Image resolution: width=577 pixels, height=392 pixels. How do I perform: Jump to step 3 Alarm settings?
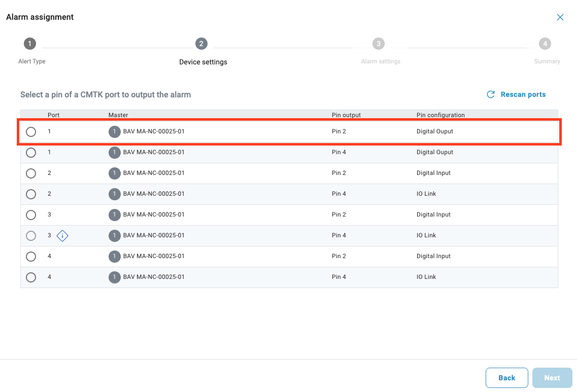(x=378, y=44)
